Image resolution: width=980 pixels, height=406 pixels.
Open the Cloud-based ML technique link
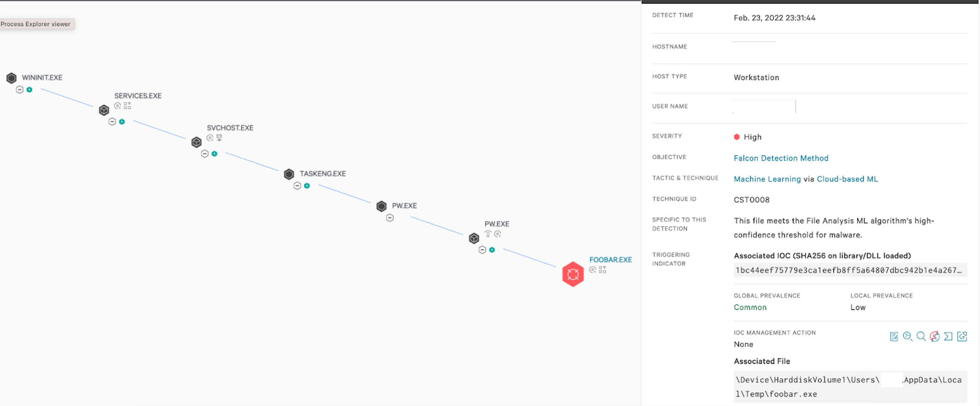click(x=847, y=179)
